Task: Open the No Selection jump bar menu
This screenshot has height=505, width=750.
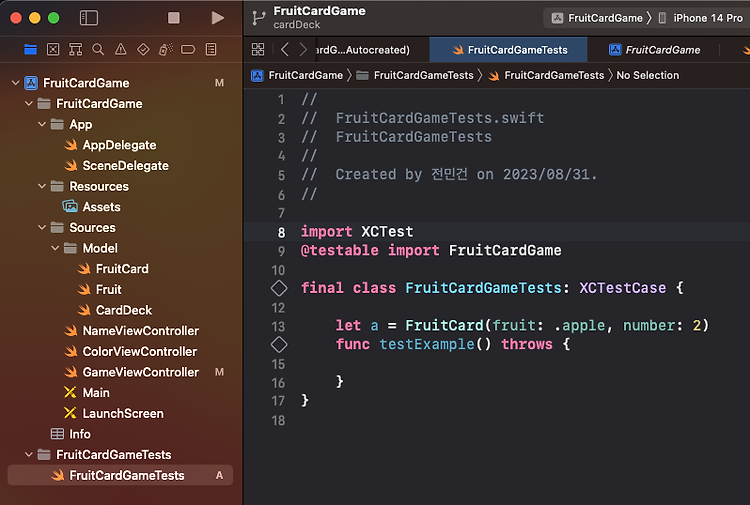Action: click(x=647, y=75)
